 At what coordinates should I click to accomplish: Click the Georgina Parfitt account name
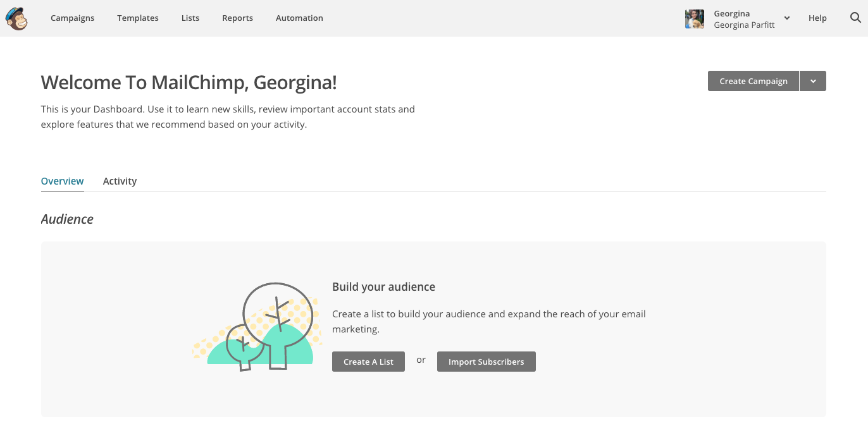click(x=744, y=25)
